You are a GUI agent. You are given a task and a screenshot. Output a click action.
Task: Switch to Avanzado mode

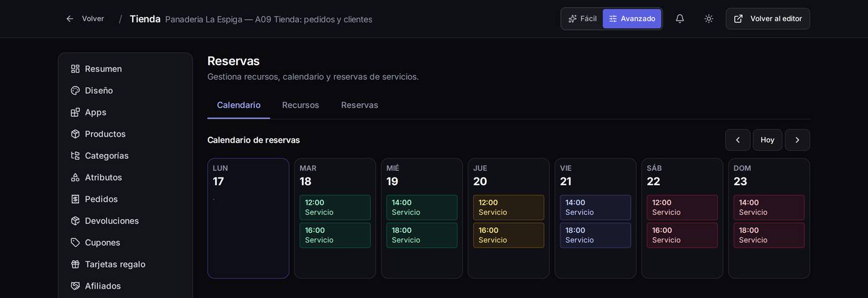pos(632,19)
